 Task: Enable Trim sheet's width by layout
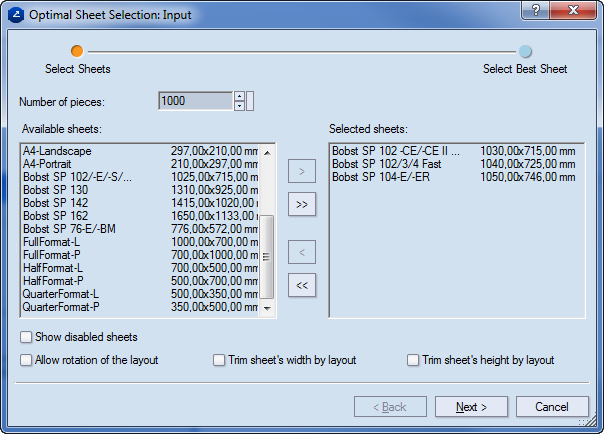coord(219,360)
